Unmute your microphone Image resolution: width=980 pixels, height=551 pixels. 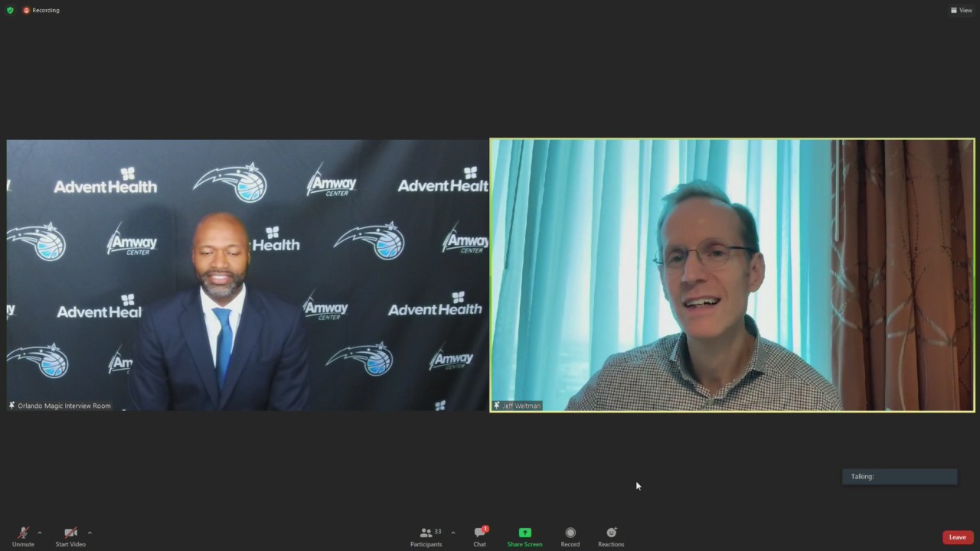23,536
